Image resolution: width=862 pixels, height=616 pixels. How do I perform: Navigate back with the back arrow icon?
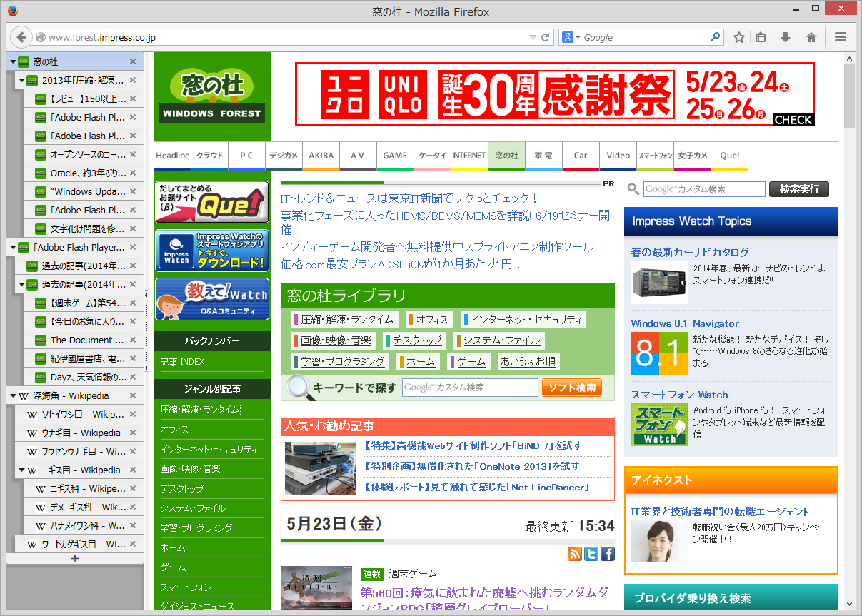pos(21,37)
